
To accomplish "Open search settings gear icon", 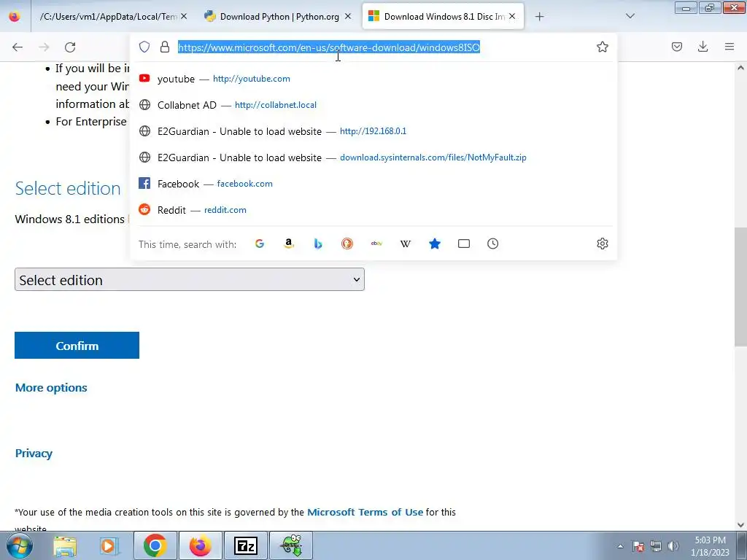I will coord(602,244).
